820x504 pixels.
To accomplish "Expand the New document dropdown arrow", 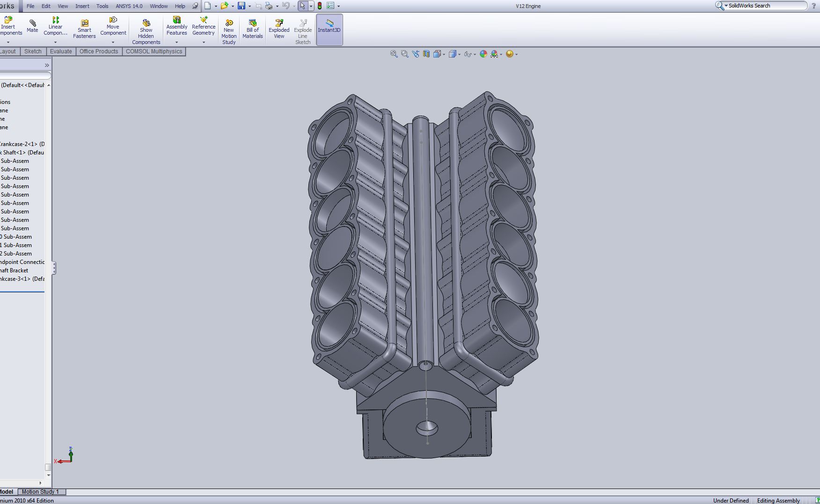I will 216,7.
